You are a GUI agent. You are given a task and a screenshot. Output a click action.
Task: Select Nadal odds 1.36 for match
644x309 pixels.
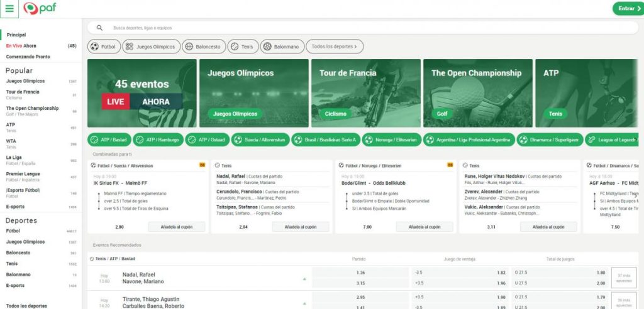[360, 273]
